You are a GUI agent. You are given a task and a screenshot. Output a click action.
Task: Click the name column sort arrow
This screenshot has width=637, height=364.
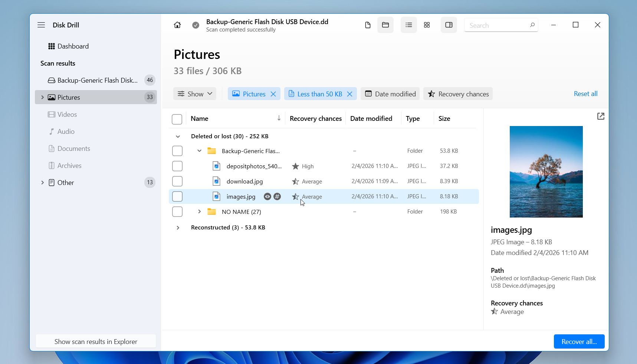tap(279, 118)
